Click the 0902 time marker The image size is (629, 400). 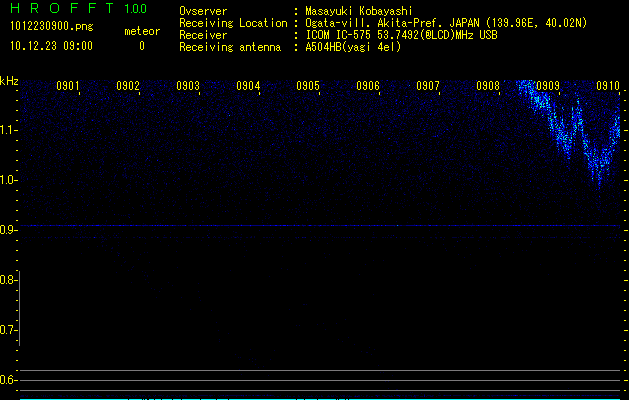128,86
